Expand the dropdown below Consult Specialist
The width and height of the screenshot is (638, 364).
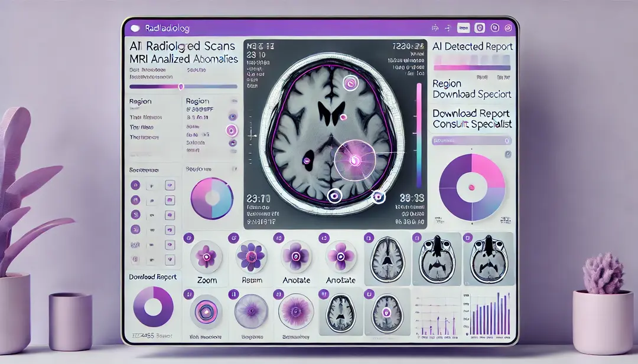click(471, 140)
